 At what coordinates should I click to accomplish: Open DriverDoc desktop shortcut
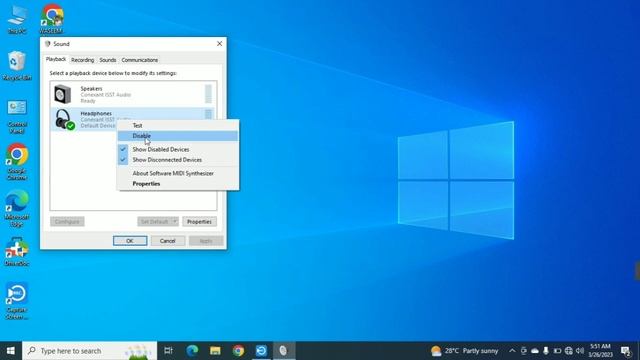click(x=17, y=252)
